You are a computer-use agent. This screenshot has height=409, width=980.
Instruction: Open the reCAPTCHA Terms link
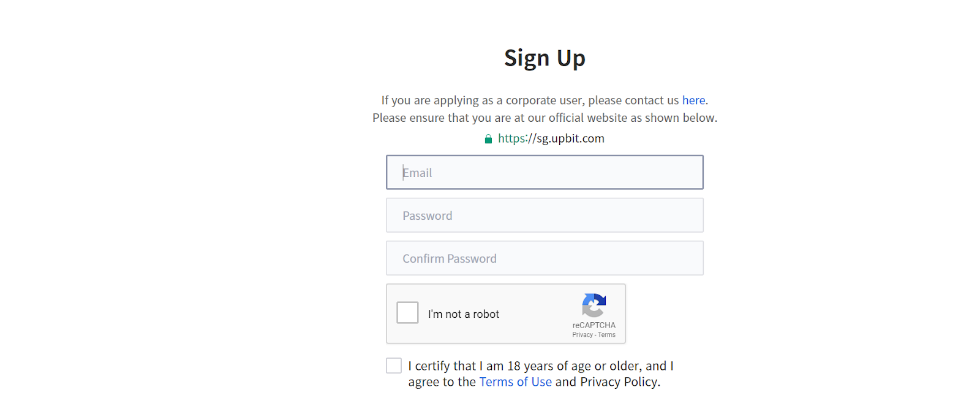[606, 335]
